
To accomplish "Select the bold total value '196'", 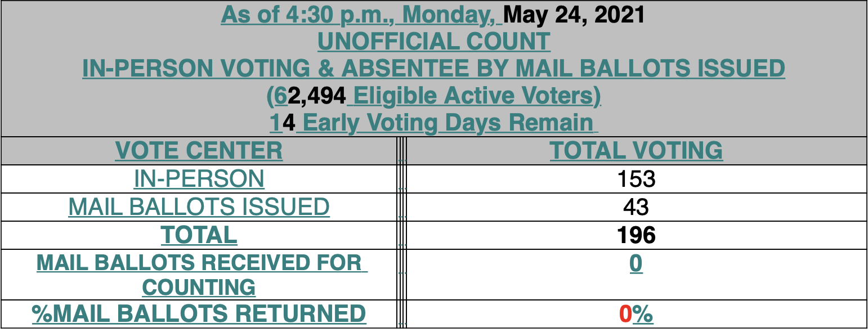I will (636, 235).
